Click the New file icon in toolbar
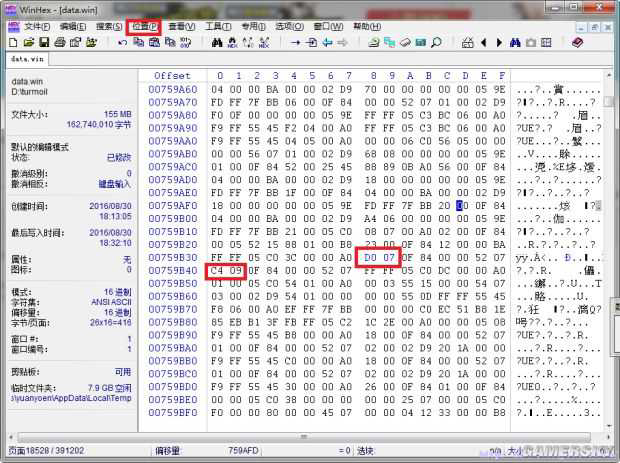Viewport: 620px width, 463px height. [x=13, y=43]
